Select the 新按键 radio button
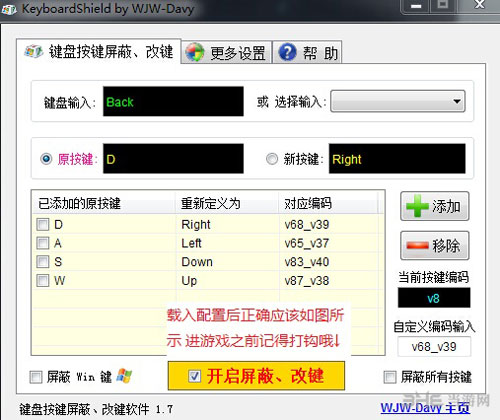The height and width of the screenshot is (420, 500). pyautogui.click(x=272, y=159)
